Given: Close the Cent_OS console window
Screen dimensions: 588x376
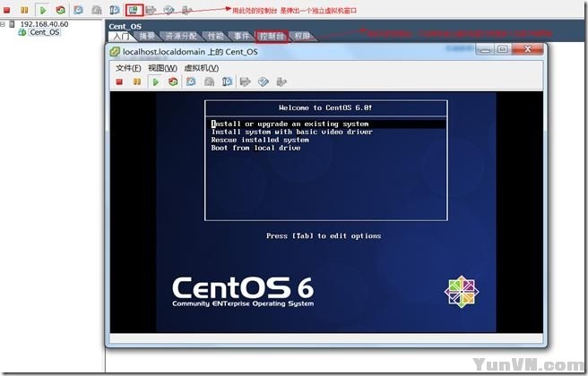Looking at the screenshot, I should [x=527, y=49].
